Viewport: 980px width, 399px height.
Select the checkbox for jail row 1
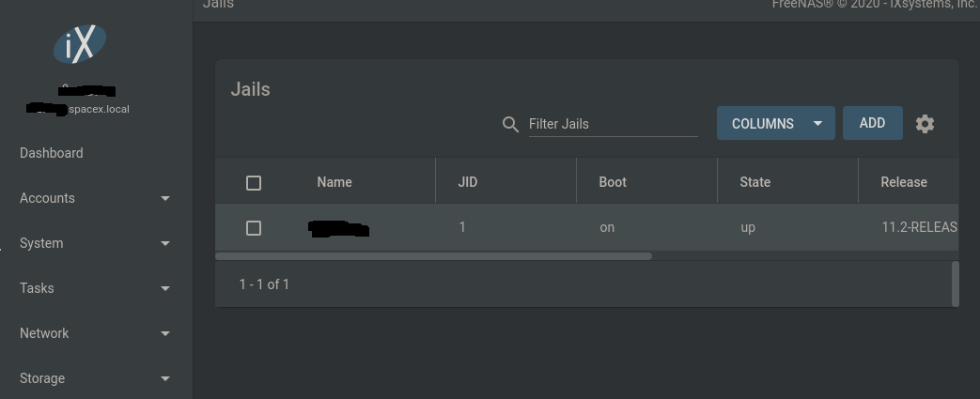coord(253,228)
